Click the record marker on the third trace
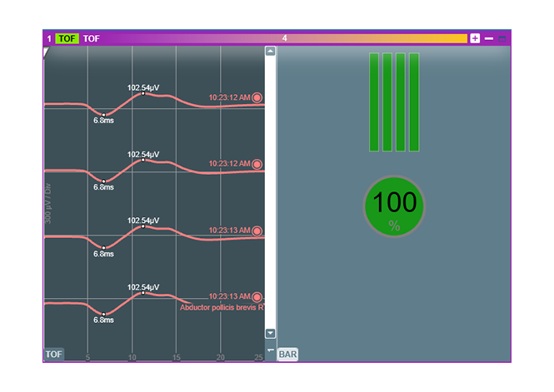Image resolution: width=554 pixels, height=392 pixels. (x=257, y=231)
